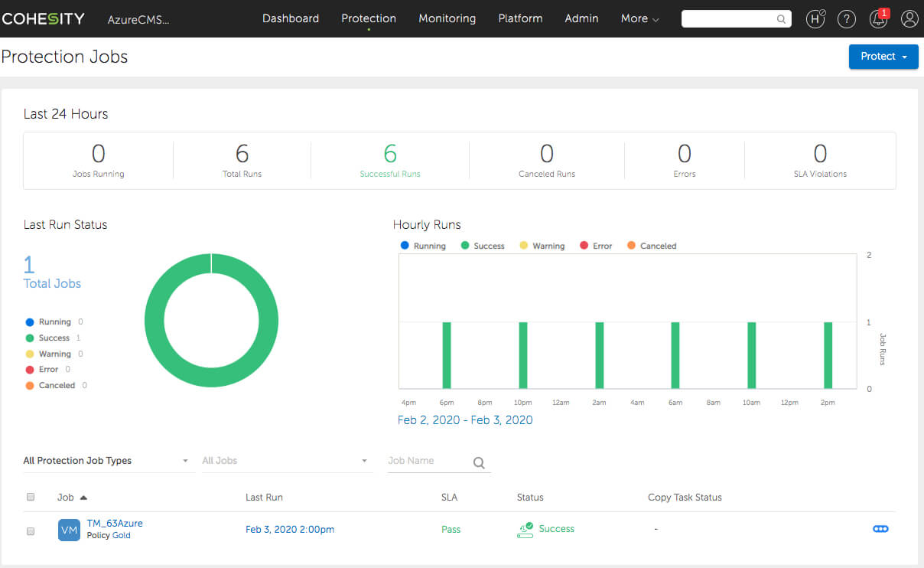The width and height of the screenshot is (924, 568).
Task: Open the Protect dropdown button
Action: coord(883,57)
